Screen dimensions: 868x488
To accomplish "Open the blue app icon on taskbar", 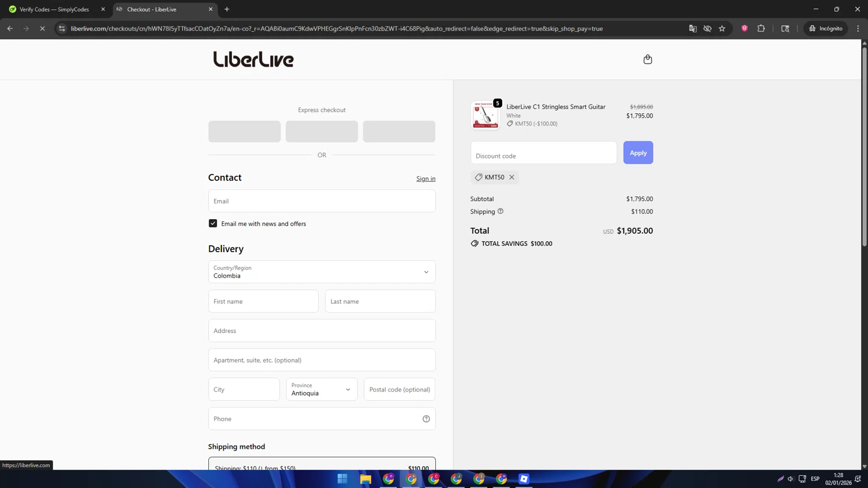I will point(524,479).
